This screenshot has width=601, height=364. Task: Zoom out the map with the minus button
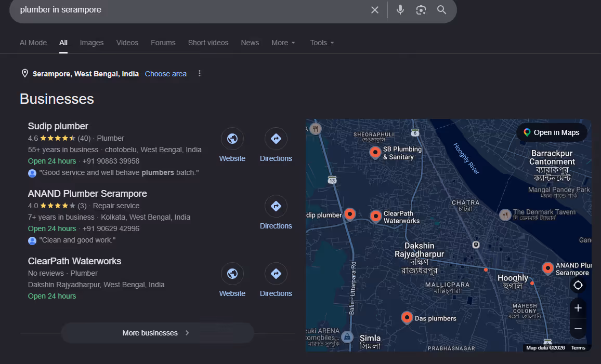[x=578, y=329]
